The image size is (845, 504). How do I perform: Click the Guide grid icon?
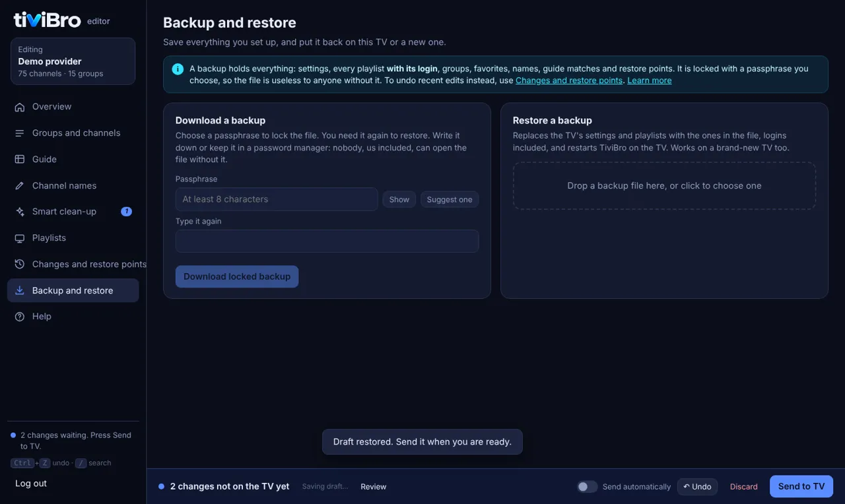pyautogui.click(x=20, y=160)
